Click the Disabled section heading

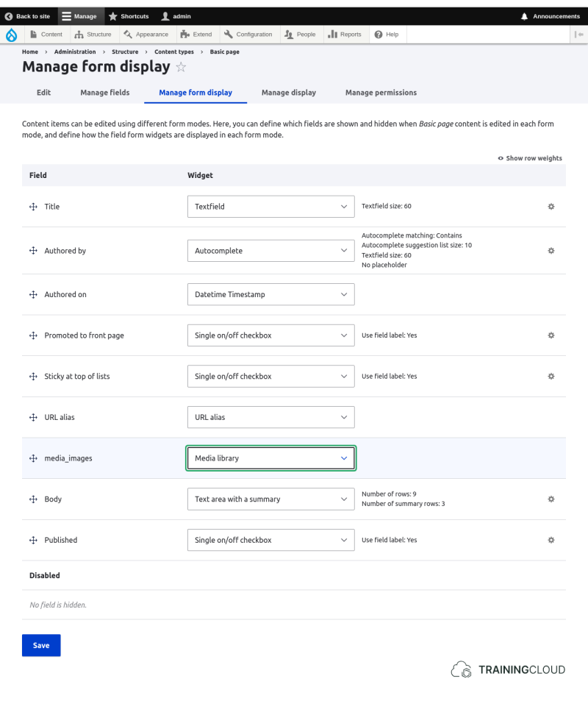pos(45,575)
